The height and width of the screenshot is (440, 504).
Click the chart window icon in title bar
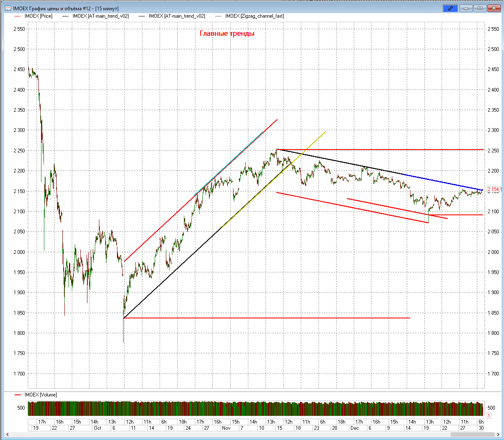pyautogui.click(x=8, y=8)
